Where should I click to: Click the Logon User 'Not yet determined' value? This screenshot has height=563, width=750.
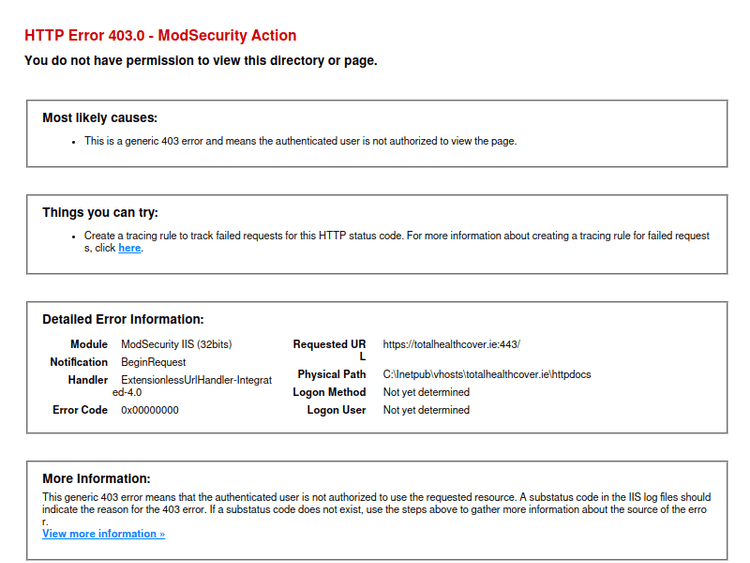click(426, 410)
